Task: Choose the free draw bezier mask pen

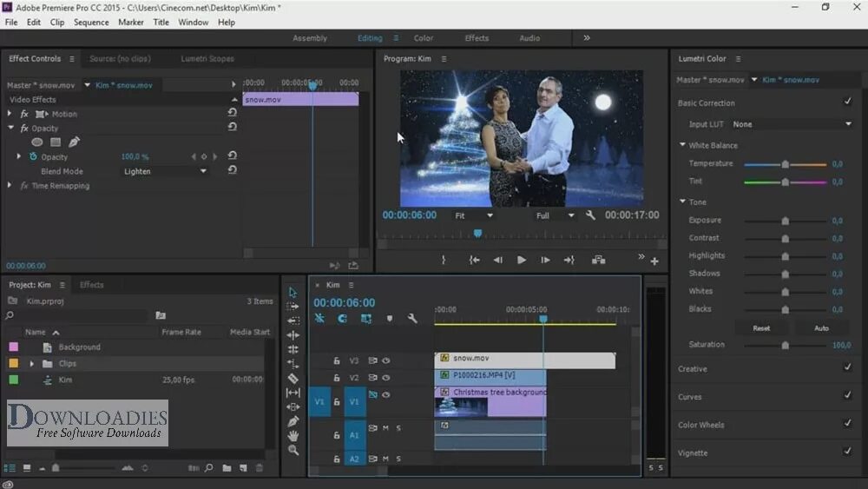Action: pyautogui.click(x=74, y=142)
